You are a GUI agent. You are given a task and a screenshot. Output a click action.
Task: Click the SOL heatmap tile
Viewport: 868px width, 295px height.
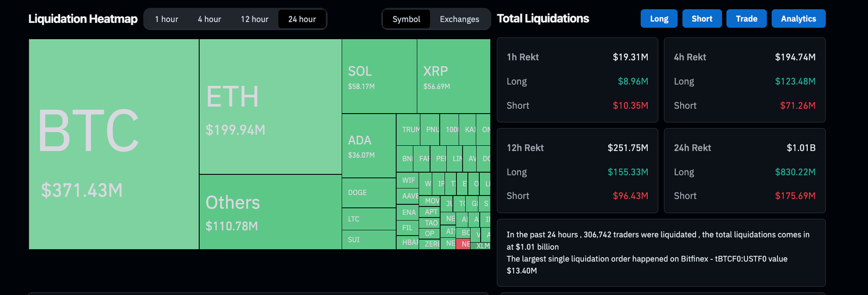point(379,76)
